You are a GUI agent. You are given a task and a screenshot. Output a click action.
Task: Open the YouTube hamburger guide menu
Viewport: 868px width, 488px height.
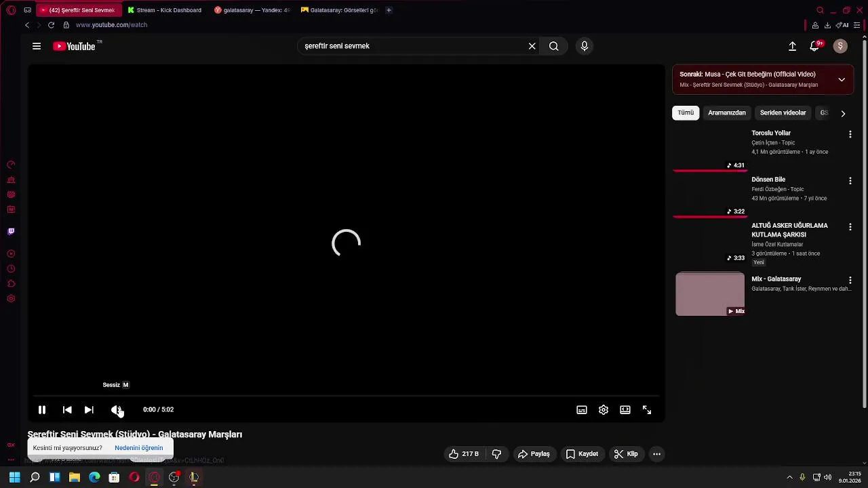37,46
